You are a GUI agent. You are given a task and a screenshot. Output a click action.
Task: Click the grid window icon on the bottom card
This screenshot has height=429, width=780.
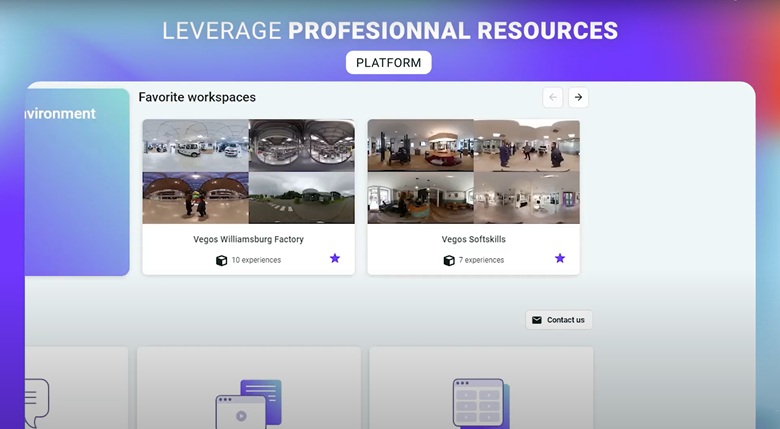[x=479, y=400]
